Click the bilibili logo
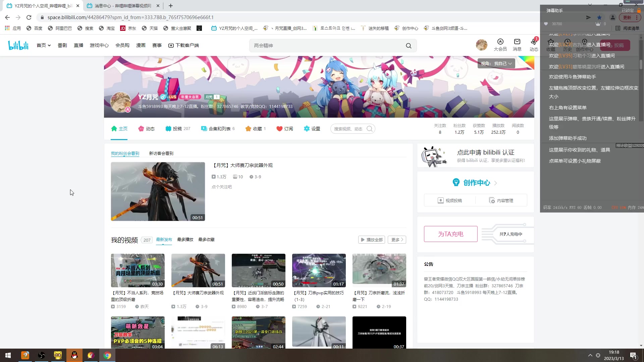This screenshot has height=362, width=644. [x=18, y=45]
